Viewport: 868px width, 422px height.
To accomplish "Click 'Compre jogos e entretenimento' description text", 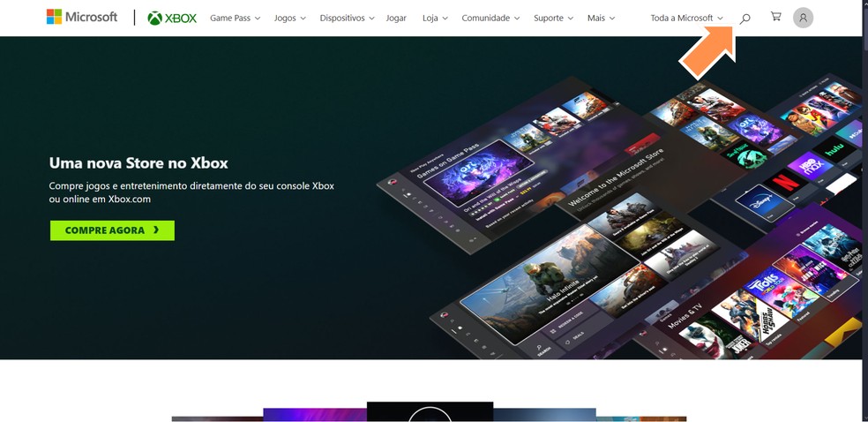I will point(191,192).
